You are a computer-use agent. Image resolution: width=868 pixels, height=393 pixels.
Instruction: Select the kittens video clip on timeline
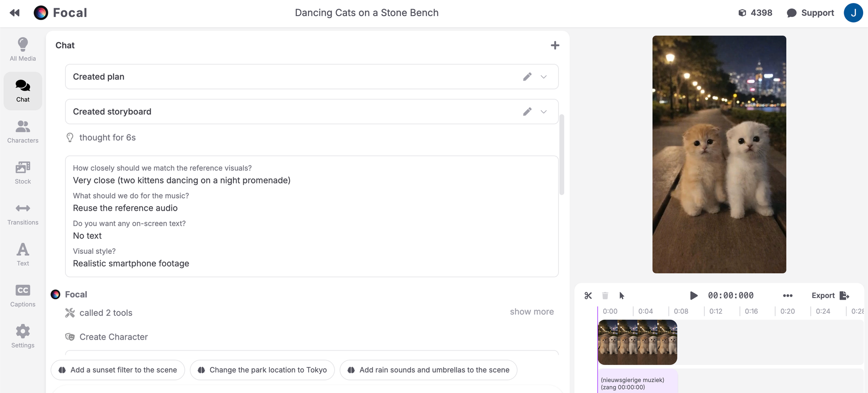(x=637, y=342)
